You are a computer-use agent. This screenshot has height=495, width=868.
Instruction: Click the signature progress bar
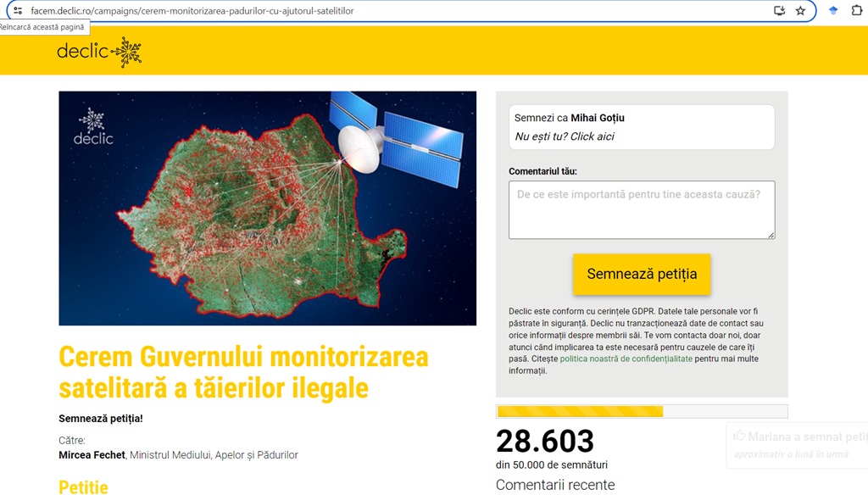(642, 411)
